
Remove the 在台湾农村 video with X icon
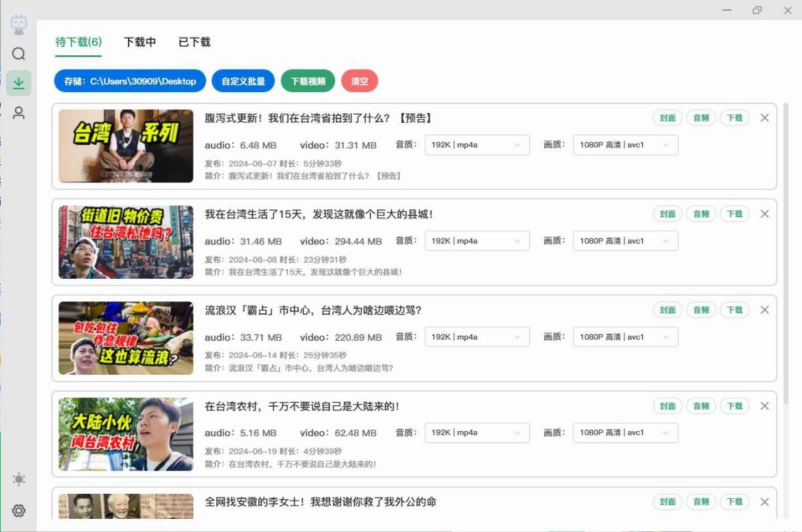click(764, 406)
